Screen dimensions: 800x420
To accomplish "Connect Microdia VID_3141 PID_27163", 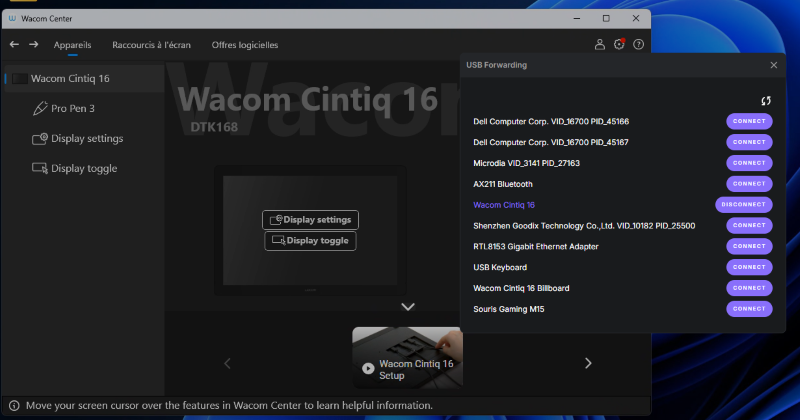I will [x=749, y=163].
